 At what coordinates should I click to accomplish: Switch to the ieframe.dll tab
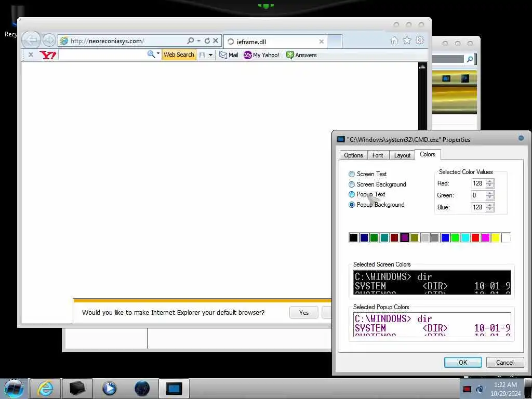pyautogui.click(x=275, y=42)
